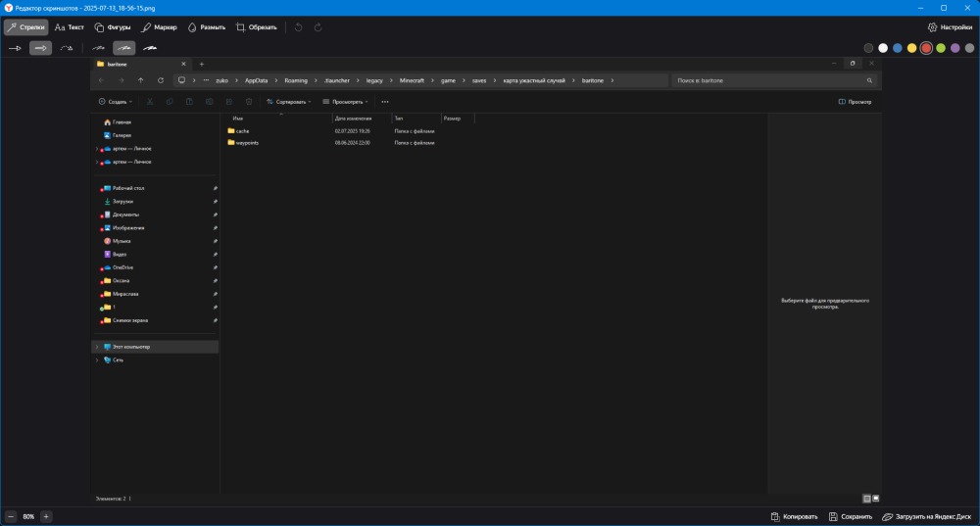Click the new tab plus in captured Explorer
The image size is (980, 526).
pyautogui.click(x=201, y=64)
